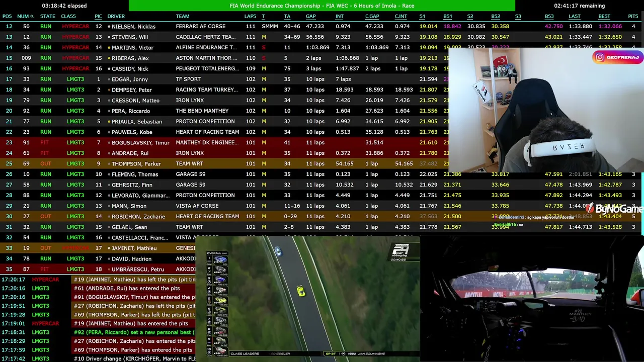Image resolution: width=644 pixels, height=362 pixels.
Task: Open the Instagram icon on the webcam overlay
Action: click(x=600, y=57)
